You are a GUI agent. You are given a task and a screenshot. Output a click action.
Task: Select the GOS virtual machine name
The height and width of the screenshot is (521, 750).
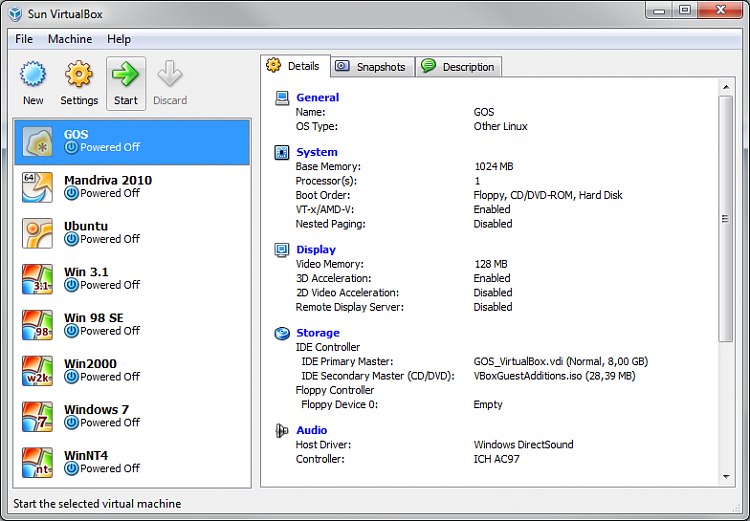76,135
